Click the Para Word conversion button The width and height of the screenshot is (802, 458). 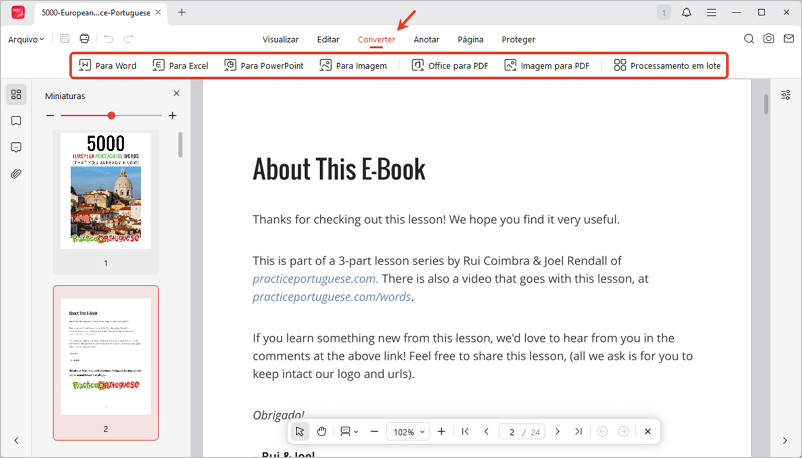pyautogui.click(x=108, y=65)
